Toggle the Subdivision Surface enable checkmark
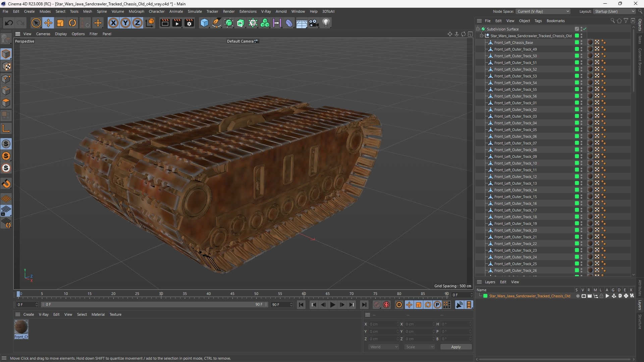The height and width of the screenshot is (362, 644). pyautogui.click(x=585, y=29)
